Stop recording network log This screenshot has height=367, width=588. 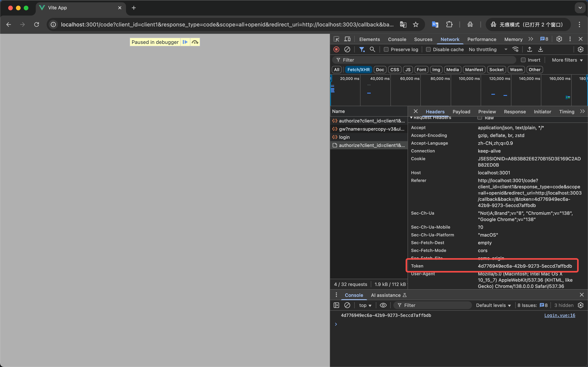(336, 50)
